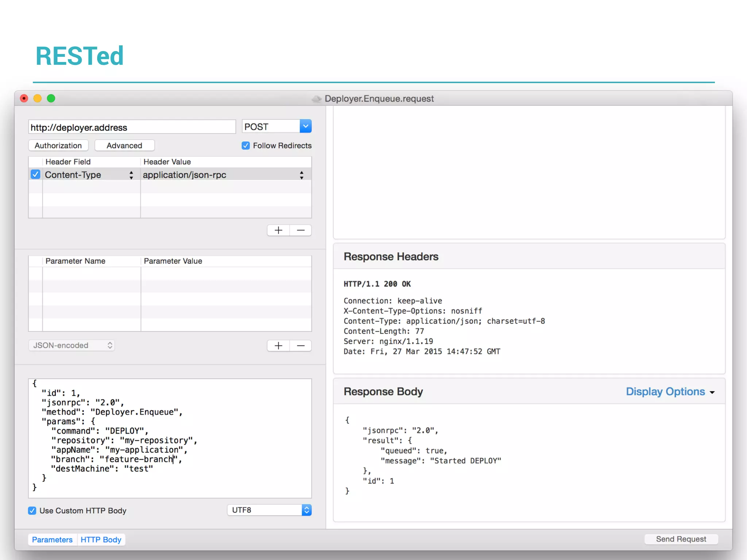Image resolution: width=747 pixels, height=560 pixels.
Task: Add a new parameter row
Action: (278, 346)
